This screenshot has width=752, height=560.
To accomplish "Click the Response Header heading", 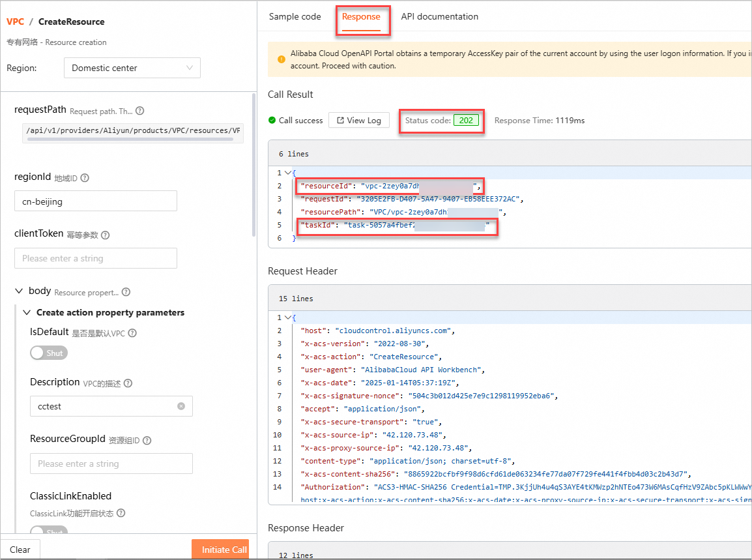I will click(306, 528).
